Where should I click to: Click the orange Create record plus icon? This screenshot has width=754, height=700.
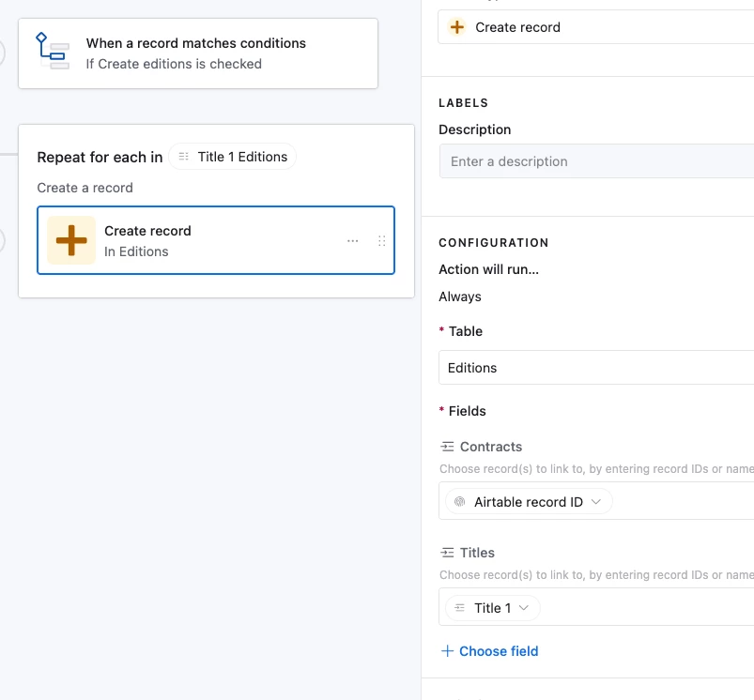coord(71,240)
